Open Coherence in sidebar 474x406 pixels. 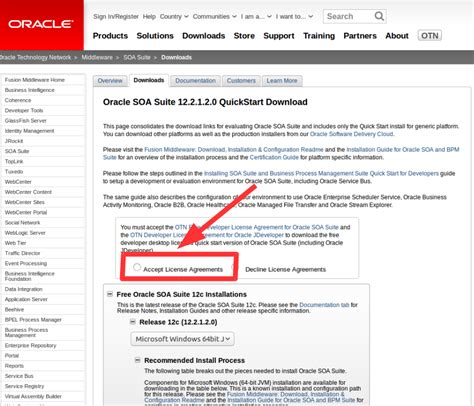pos(18,100)
